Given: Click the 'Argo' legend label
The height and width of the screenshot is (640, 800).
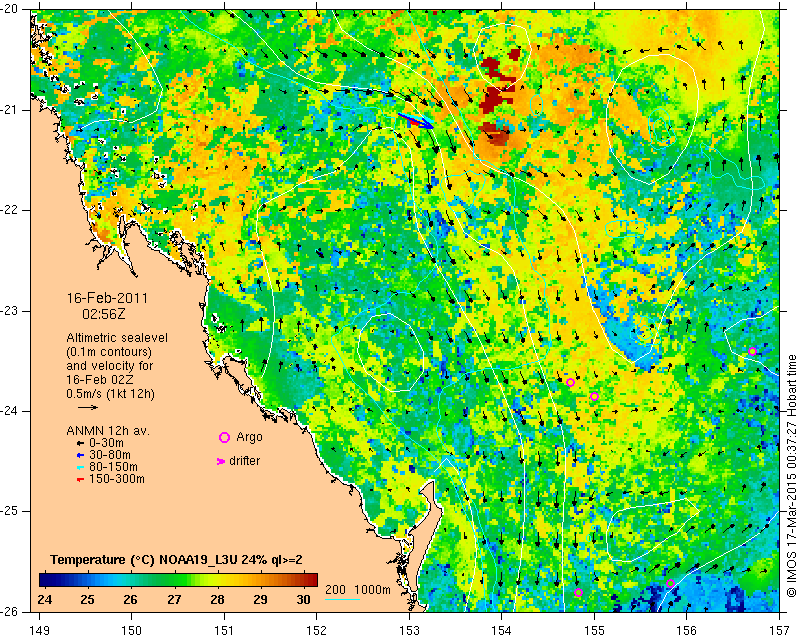Looking at the screenshot, I should (249, 437).
